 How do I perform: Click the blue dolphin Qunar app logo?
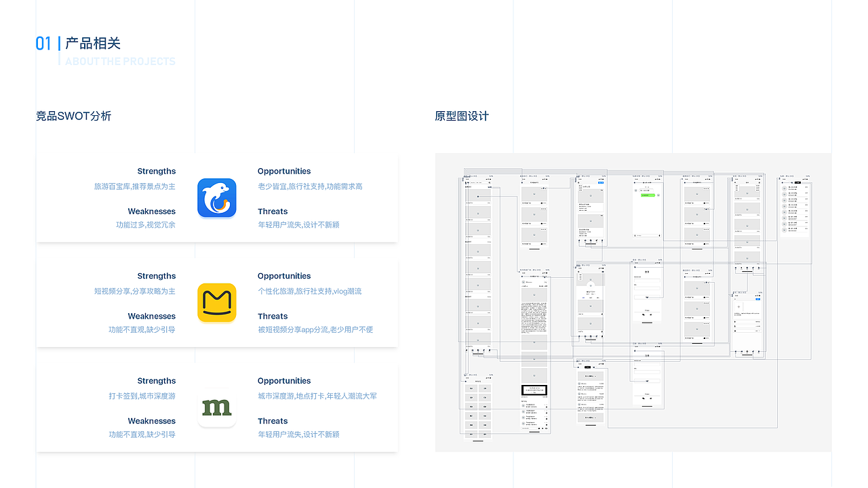217,198
